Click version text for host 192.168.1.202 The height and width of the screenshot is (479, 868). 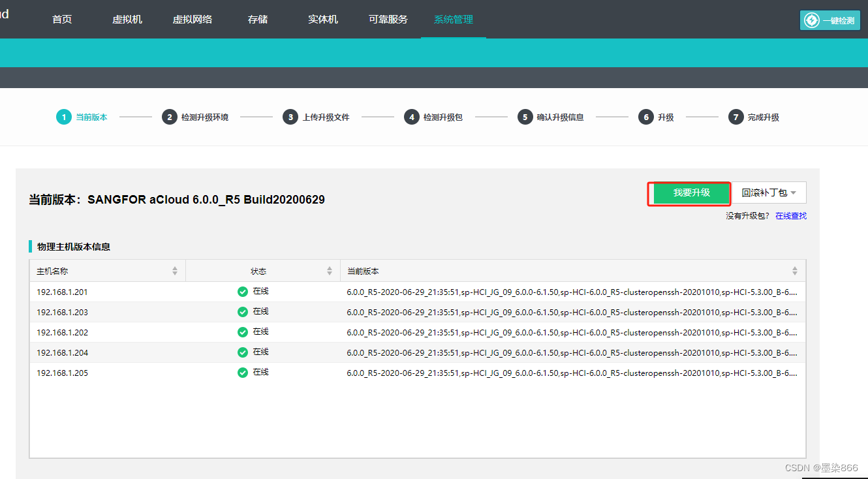point(572,333)
